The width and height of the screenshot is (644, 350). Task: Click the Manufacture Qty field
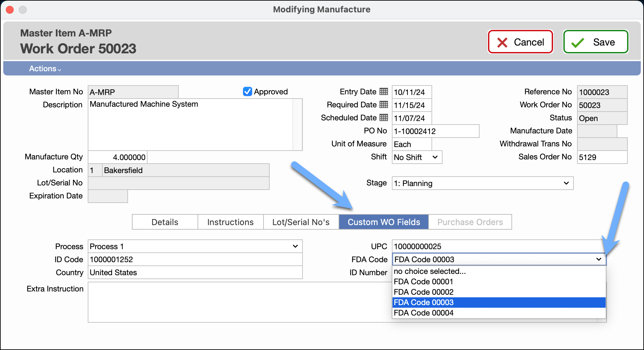(x=118, y=157)
